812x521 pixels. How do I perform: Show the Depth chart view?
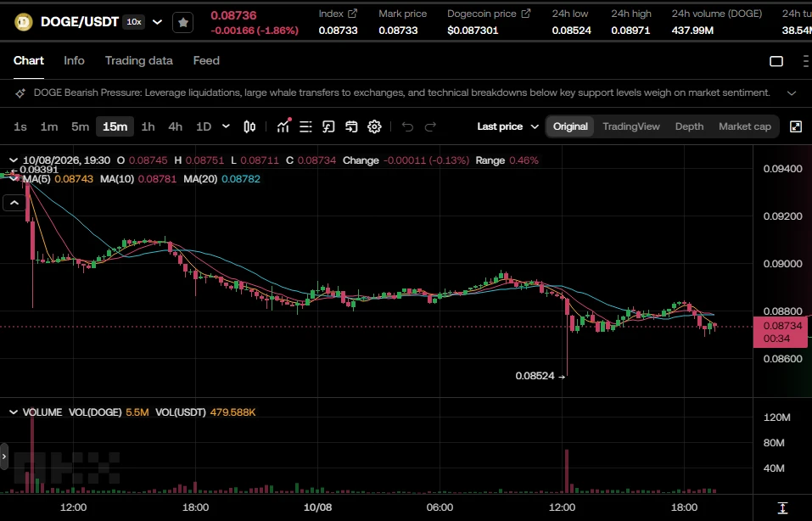coord(689,126)
